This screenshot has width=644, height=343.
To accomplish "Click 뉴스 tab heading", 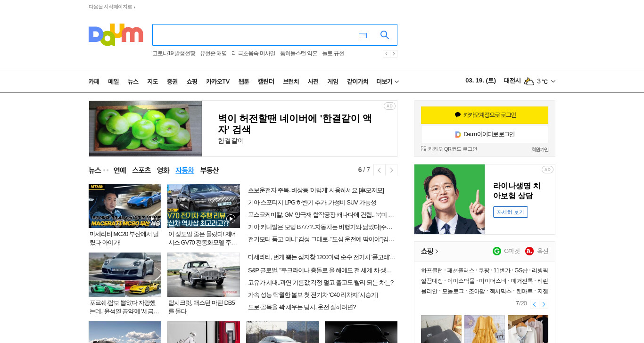I will pyautogui.click(x=95, y=170).
